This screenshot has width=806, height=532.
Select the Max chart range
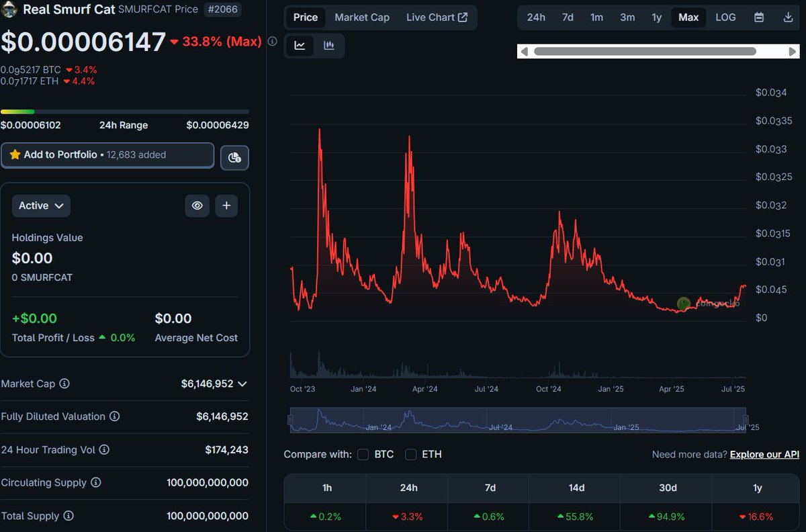pos(688,17)
